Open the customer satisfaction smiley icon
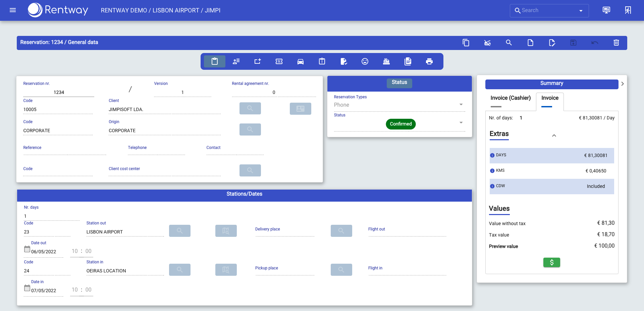The image size is (644, 311). tap(365, 61)
